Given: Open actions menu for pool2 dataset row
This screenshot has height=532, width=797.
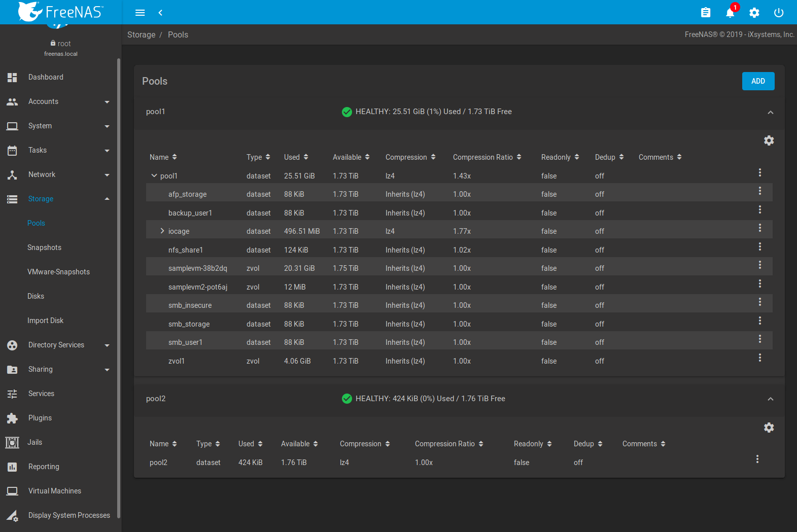Looking at the screenshot, I should (757, 459).
